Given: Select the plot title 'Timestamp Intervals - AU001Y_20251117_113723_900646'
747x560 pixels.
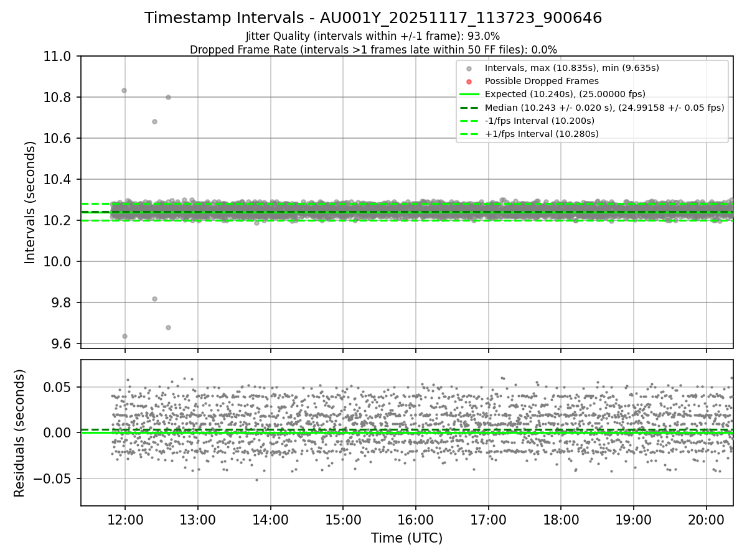Looking at the screenshot, I should point(374,18).
